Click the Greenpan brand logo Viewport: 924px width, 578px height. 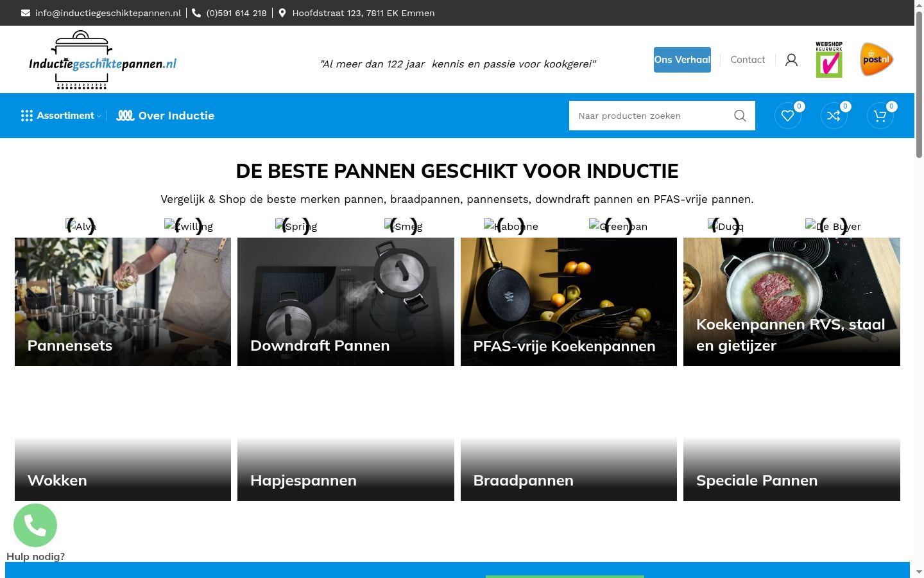coord(619,226)
